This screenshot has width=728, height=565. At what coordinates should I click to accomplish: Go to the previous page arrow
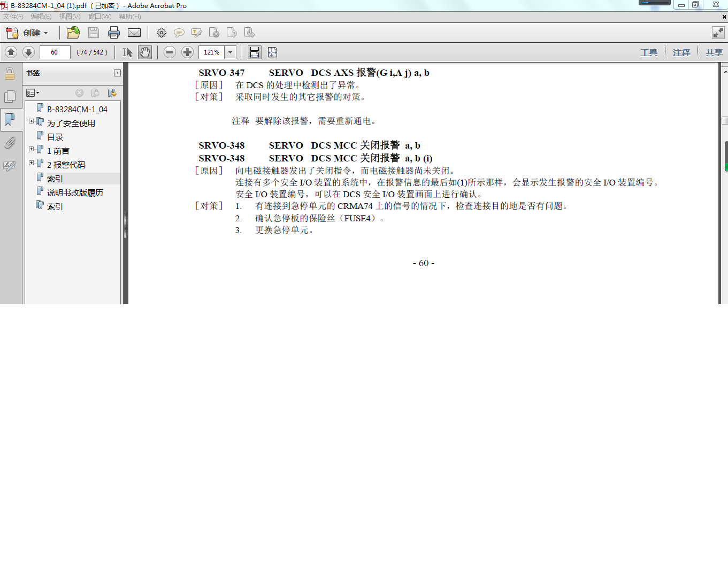click(x=11, y=52)
